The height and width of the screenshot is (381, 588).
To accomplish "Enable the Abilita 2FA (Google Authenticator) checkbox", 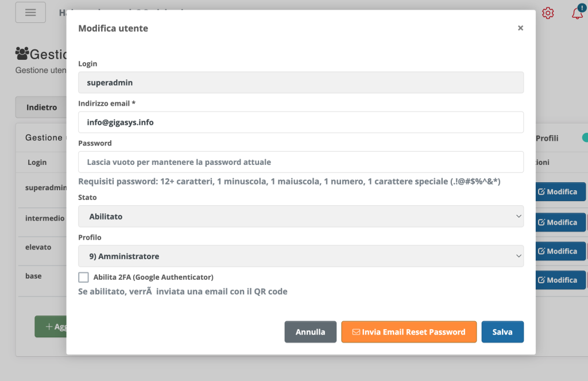I will click(x=83, y=277).
